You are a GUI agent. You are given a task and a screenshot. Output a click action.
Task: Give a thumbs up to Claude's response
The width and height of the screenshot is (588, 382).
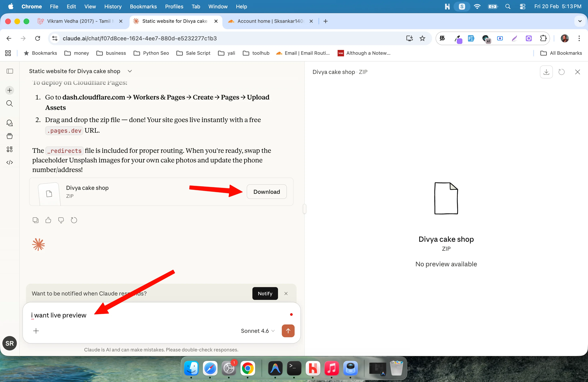pos(48,220)
